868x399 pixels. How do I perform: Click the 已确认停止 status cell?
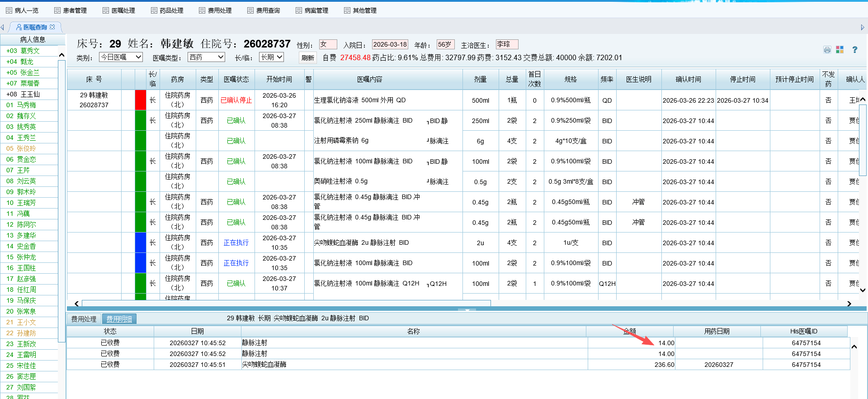click(236, 100)
